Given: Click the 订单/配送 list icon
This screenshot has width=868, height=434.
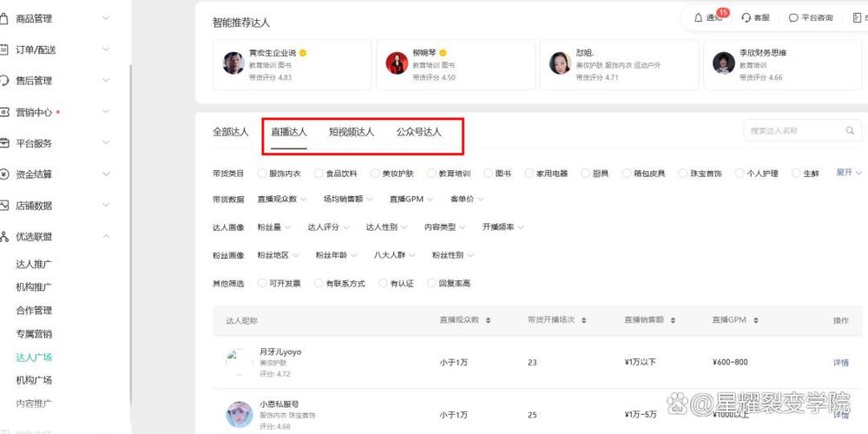Looking at the screenshot, I should tap(3, 49).
